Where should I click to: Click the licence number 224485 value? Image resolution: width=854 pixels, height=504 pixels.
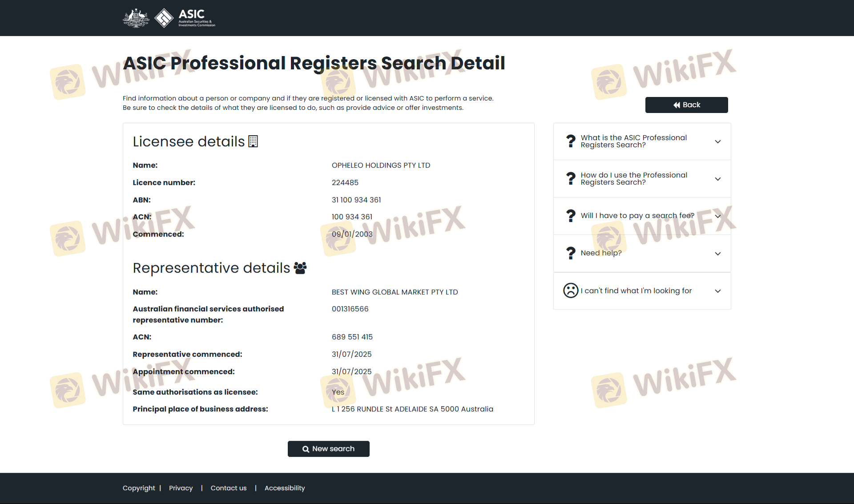coord(345,182)
